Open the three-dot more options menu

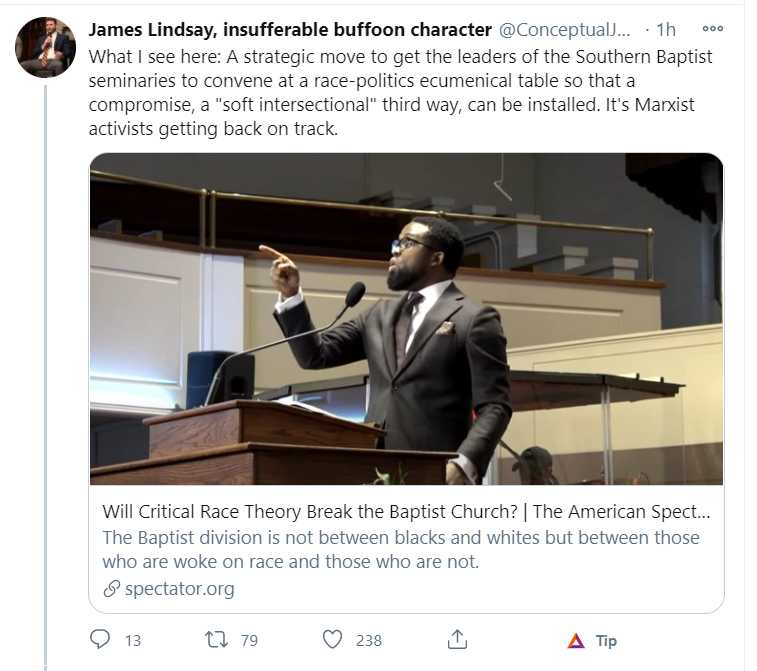(x=713, y=30)
